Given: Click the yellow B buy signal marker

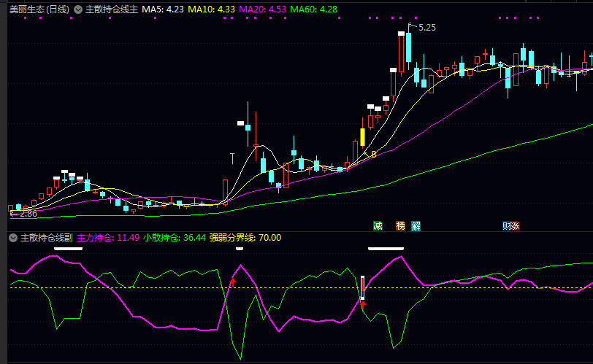Looking at the screenshot, I should pos(373,155).
